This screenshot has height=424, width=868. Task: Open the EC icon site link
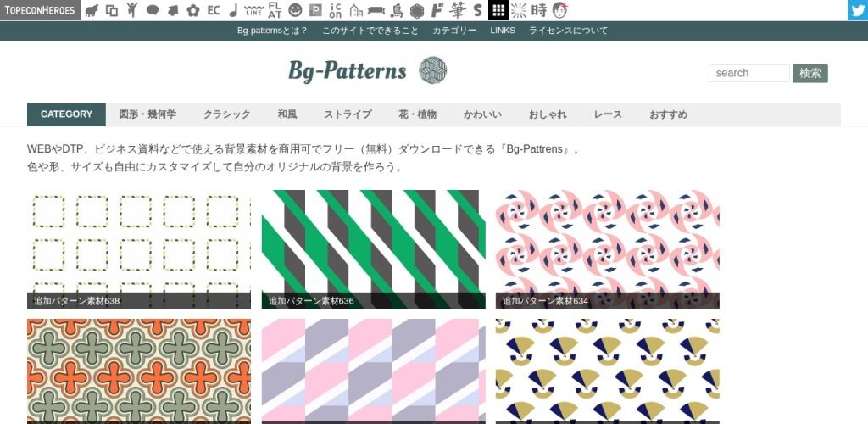click(214, 10)
